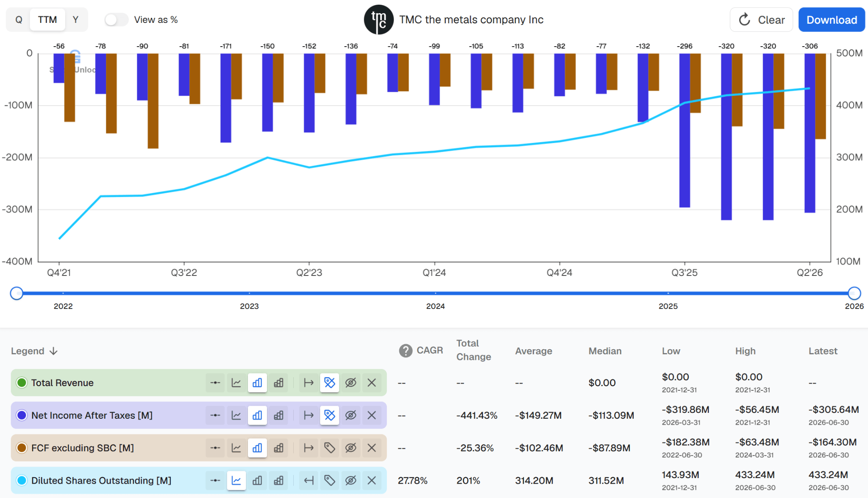
Task: Toggle label tag icon for FCF excluding SBC
Action: (329, 448)
